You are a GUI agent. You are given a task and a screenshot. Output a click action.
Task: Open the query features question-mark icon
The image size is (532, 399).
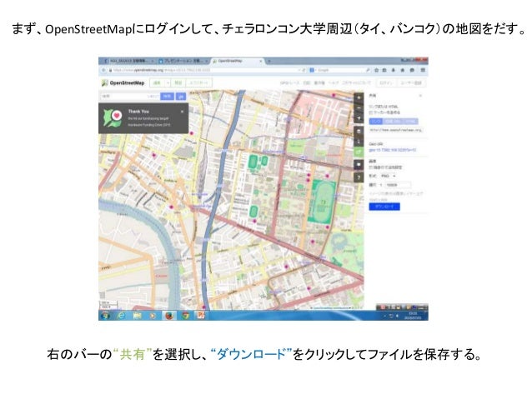[359, 177]
